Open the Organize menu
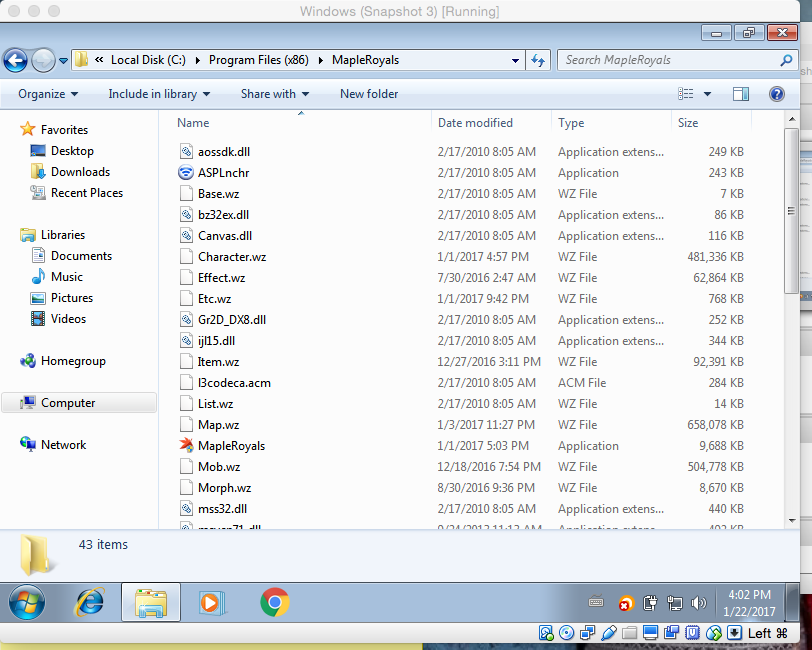This screenshot has height=650, width=812. coord(48,94)
